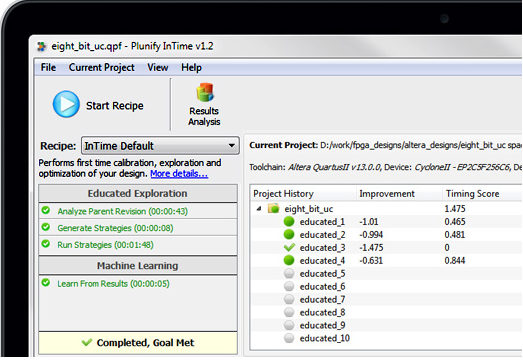Image resolution: width=523 pixels, height=363 pixels.
Task: Open Results Analysis chart icon
Action: (205, 92)
